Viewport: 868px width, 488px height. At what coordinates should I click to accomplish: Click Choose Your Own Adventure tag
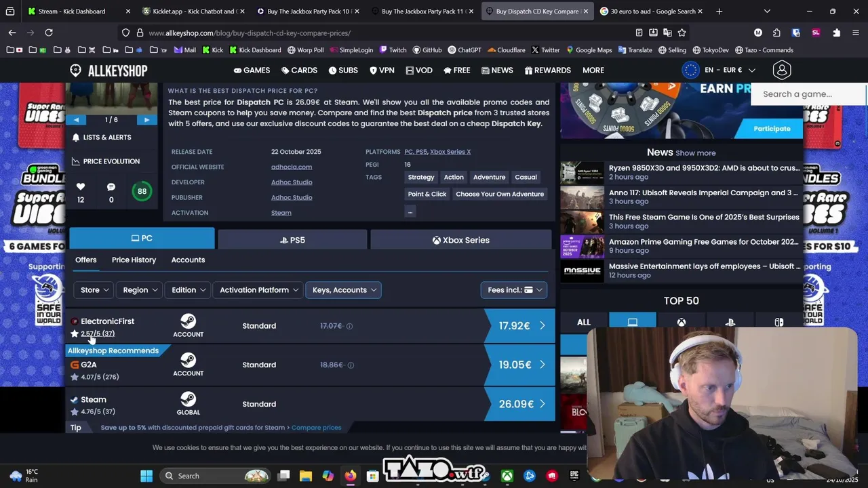click(500, 195)
